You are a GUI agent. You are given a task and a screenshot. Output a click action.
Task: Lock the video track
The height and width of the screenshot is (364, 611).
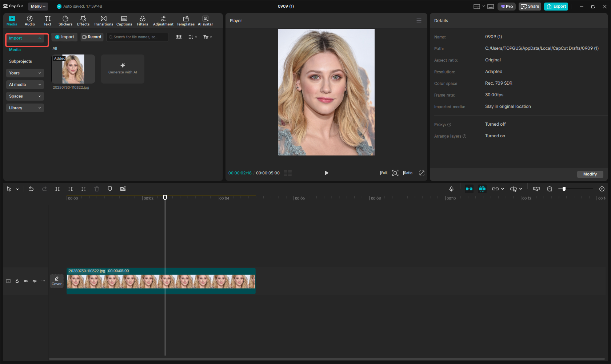click(x=17, y=281)
